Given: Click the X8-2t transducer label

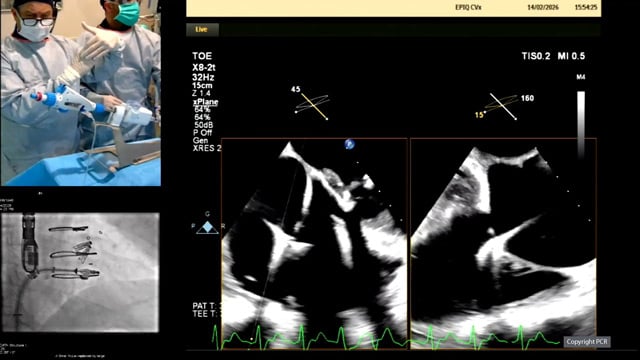Looking at the screenshot, I should [x=204, y=67].
